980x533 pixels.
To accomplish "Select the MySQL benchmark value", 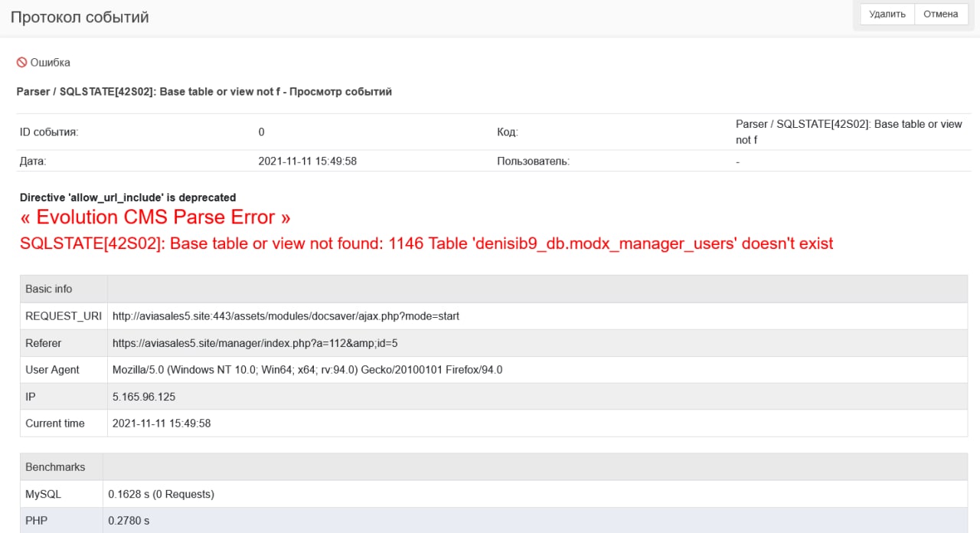I will pos(162,494).
